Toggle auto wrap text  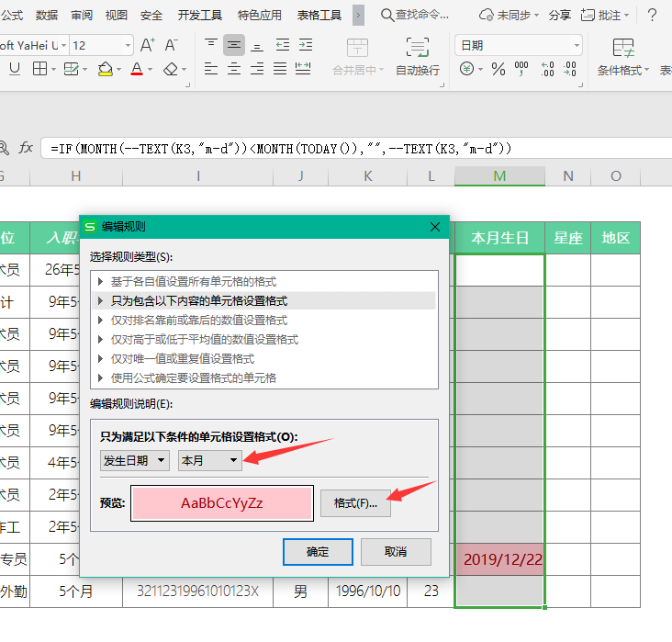click(x=418, y=57)
